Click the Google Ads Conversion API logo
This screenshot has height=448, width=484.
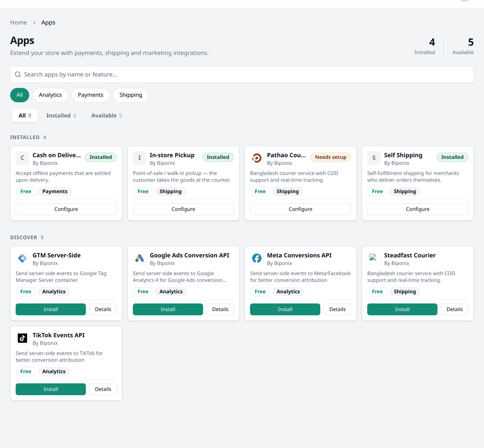coord(140,258)
